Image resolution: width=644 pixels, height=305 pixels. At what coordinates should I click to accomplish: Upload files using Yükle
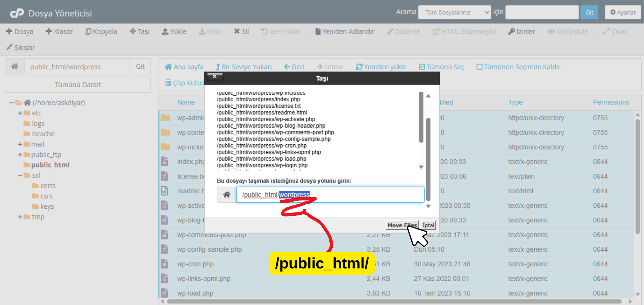[174, 32]
